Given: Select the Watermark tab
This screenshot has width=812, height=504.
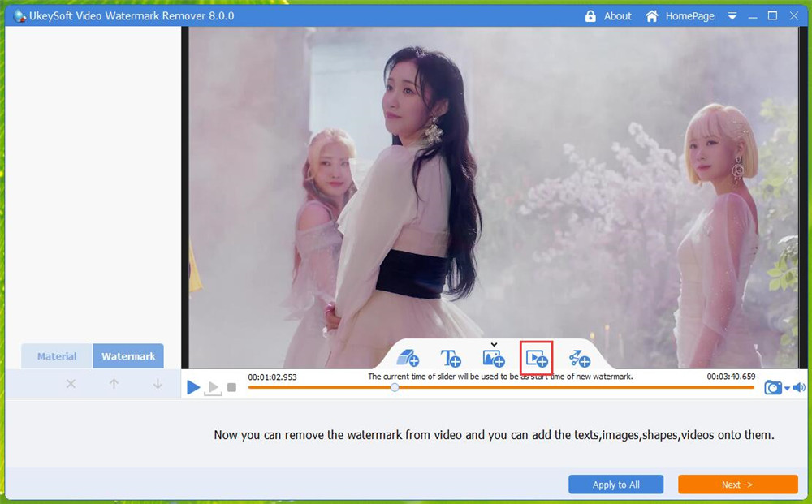Looking at the screenshot, I should (x=127, y=355).
